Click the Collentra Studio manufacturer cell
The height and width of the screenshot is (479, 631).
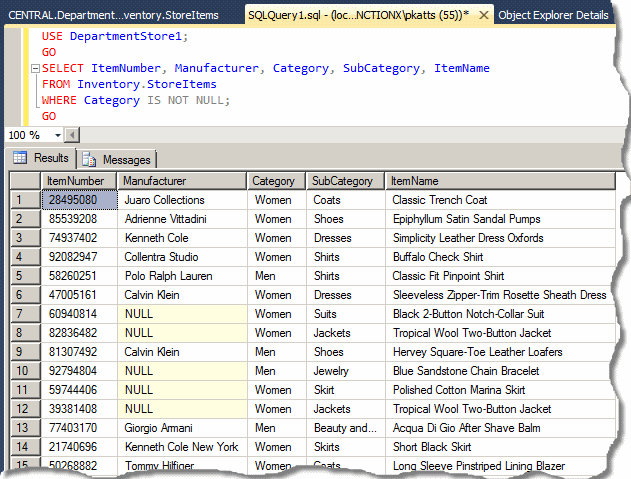point(182,257)
